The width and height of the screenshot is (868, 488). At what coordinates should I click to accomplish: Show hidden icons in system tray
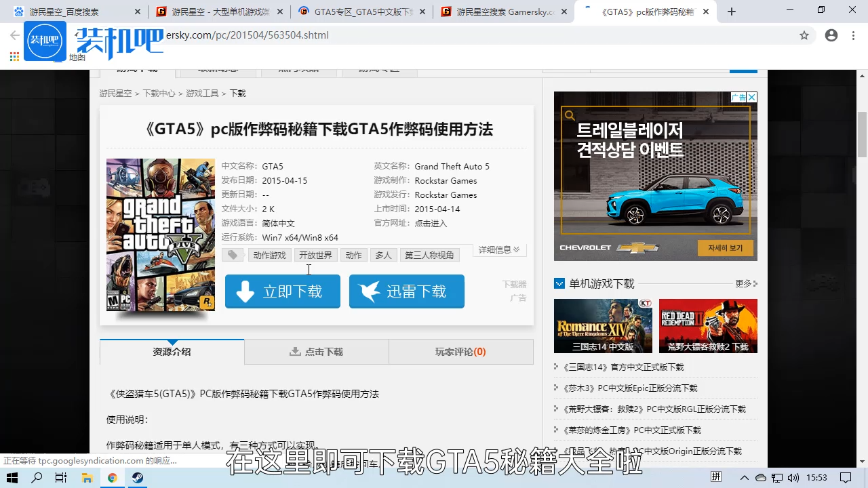[745, 478]
